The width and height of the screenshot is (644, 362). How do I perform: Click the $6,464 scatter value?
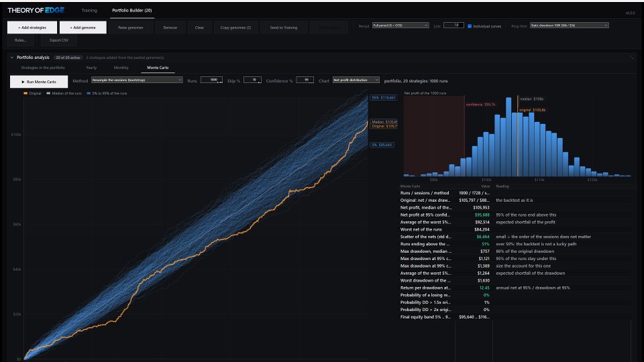tap(482, 237)
